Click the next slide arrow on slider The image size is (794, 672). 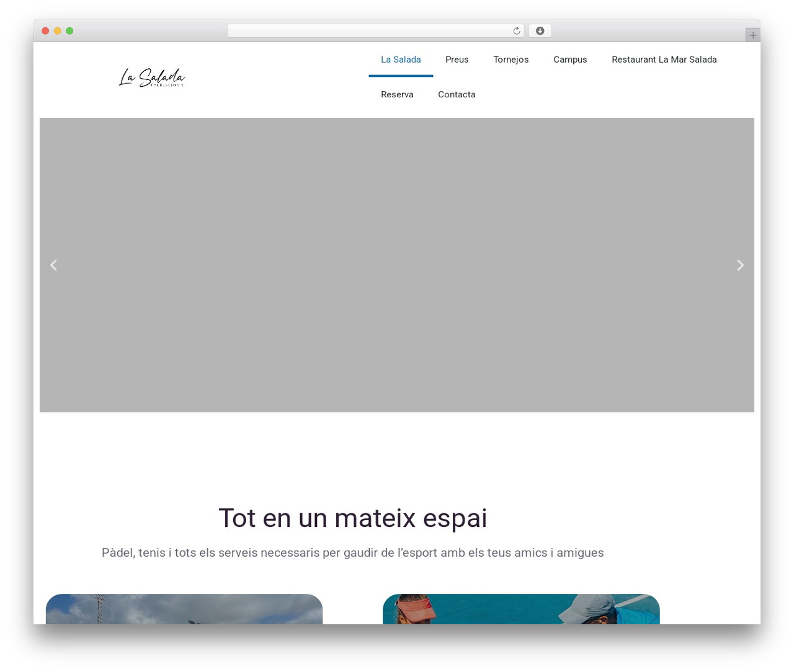pos(740,265)
